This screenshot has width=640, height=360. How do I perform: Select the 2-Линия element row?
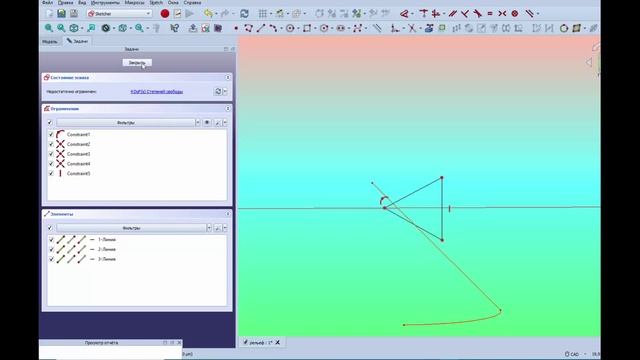137,249
